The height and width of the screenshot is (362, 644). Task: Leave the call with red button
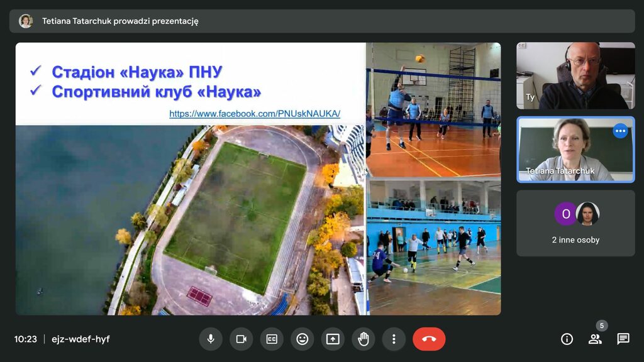click(429, 339)
